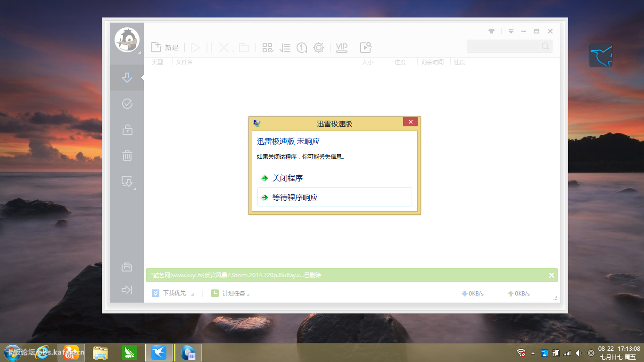
Task: Click the settings gear toolbar icon
Action: pyautogui.click(x=319, y=48)
